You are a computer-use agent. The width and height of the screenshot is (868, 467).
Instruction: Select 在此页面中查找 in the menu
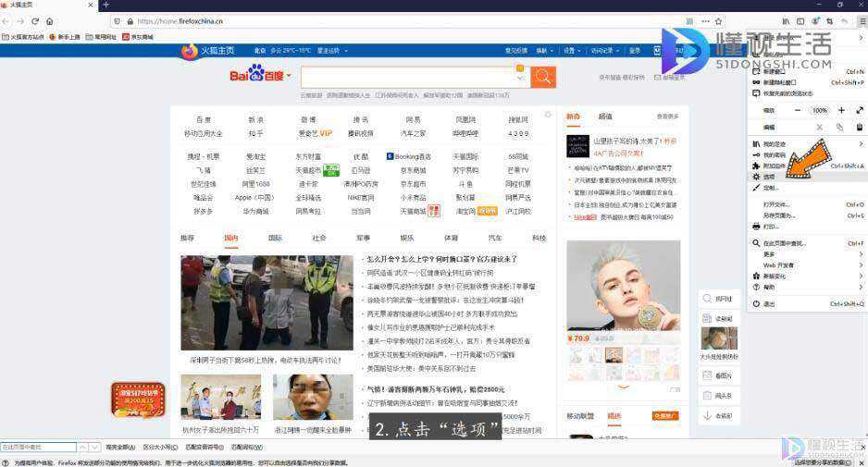coord(807,243)
